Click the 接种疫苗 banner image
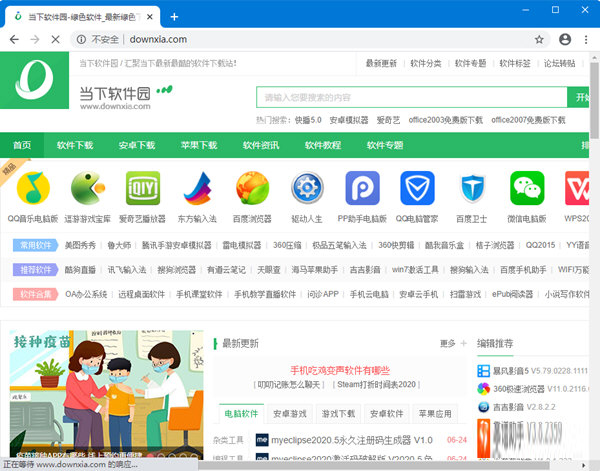This screenshot has height=471, width=600. [106, 395]
